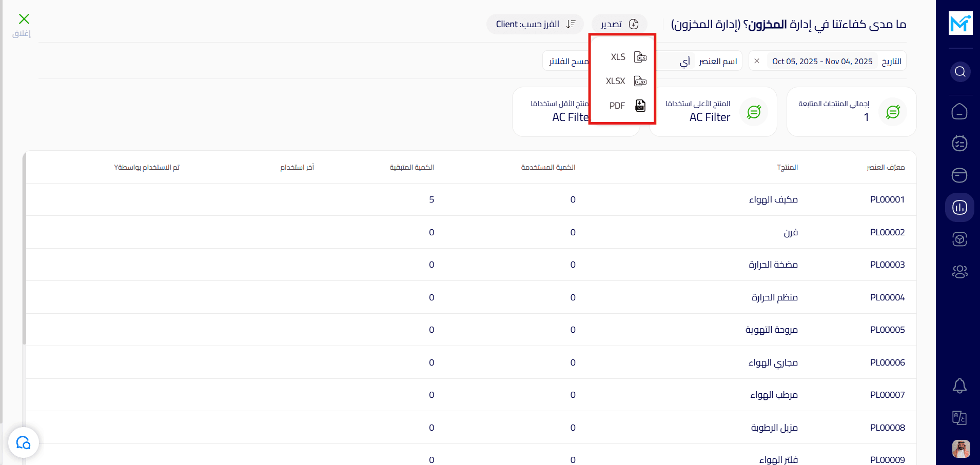Go to home icon in sidebar
The image size is (980, 465).
pyautogui.click(x=959, y=111)
